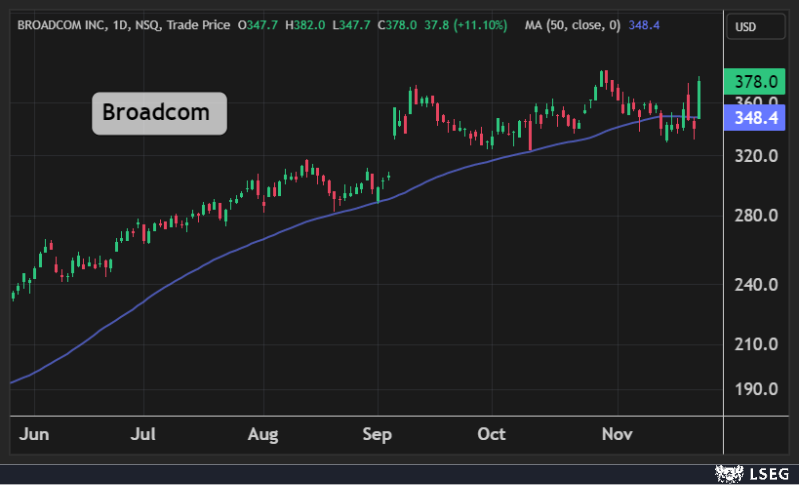Click the 190.0 price axis level

(756, 390)
